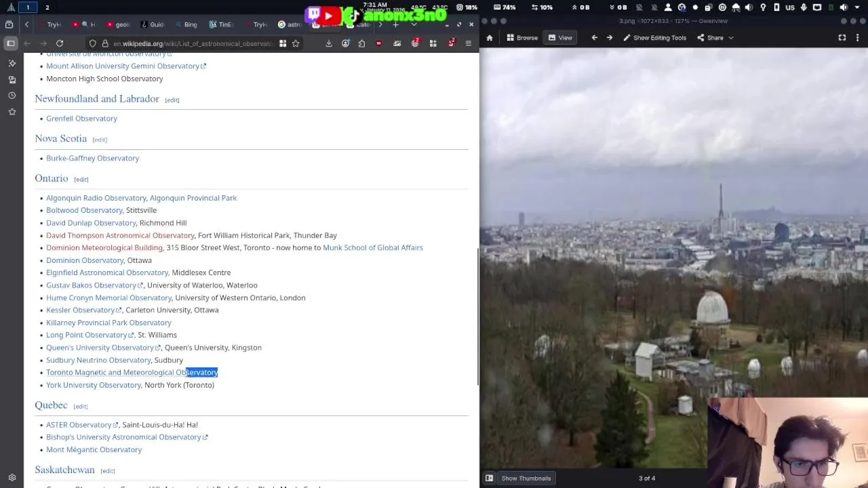This screenshot has height=488, width=868.
Task: Switch Gwenview to View mode
Action: [560, 38]
